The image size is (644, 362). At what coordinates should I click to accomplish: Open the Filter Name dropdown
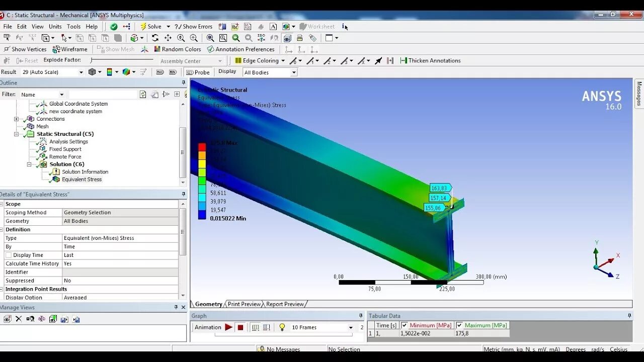62,95
